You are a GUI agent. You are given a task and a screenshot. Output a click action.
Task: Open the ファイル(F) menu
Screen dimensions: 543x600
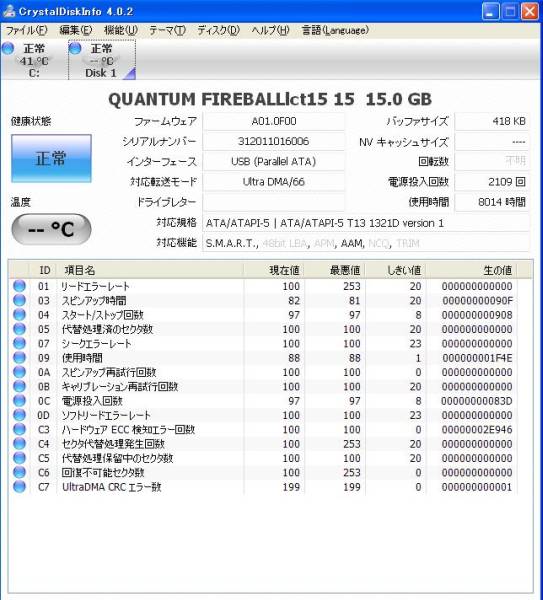point(27,30)
